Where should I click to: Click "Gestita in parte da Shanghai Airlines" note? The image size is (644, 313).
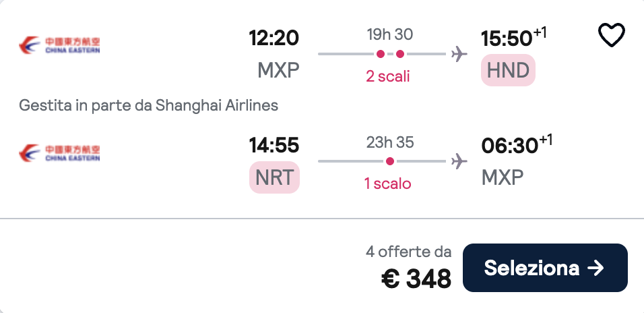click(149, 105)
